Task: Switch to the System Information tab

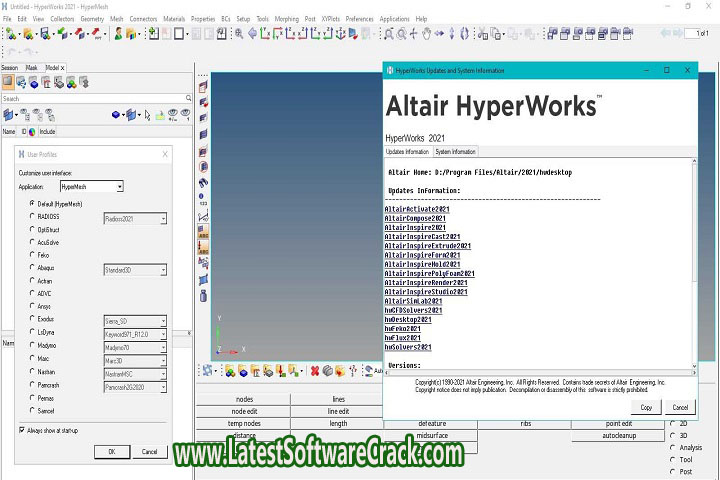Action: pyautogui.click(x=455, y=152)
